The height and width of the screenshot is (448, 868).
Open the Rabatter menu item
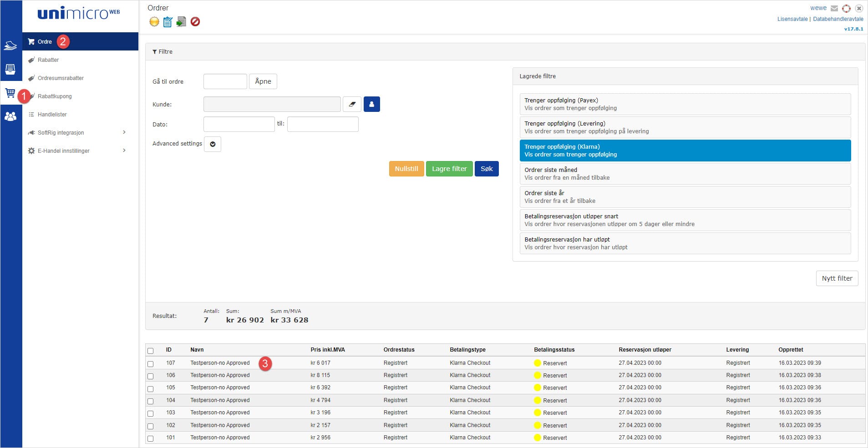click(x=48, y=60)
